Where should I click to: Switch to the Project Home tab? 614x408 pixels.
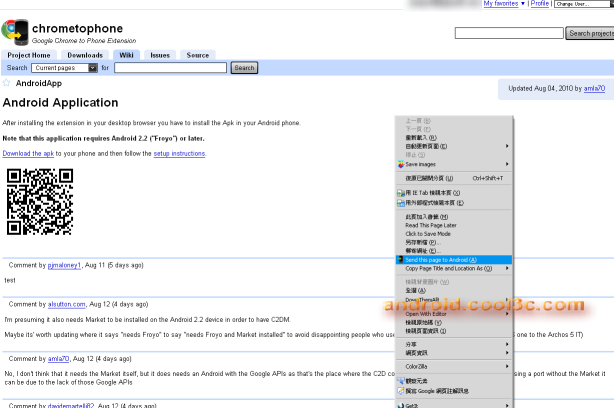29,55
